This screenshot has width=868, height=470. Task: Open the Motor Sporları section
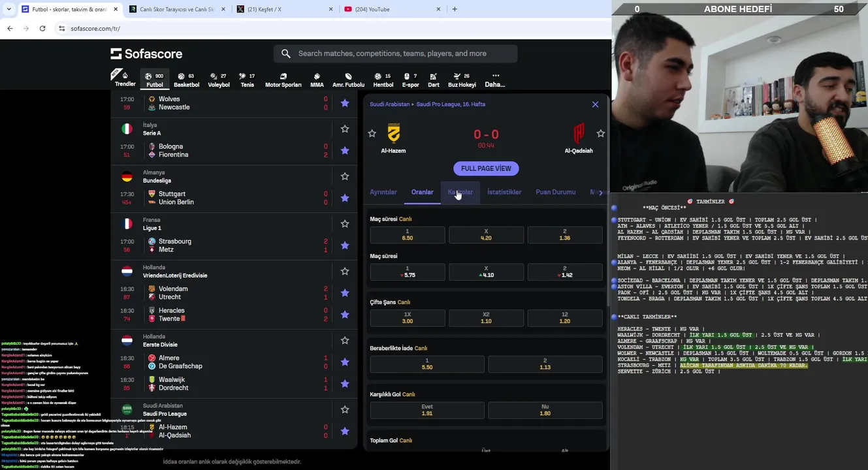(x=283, y=79)
